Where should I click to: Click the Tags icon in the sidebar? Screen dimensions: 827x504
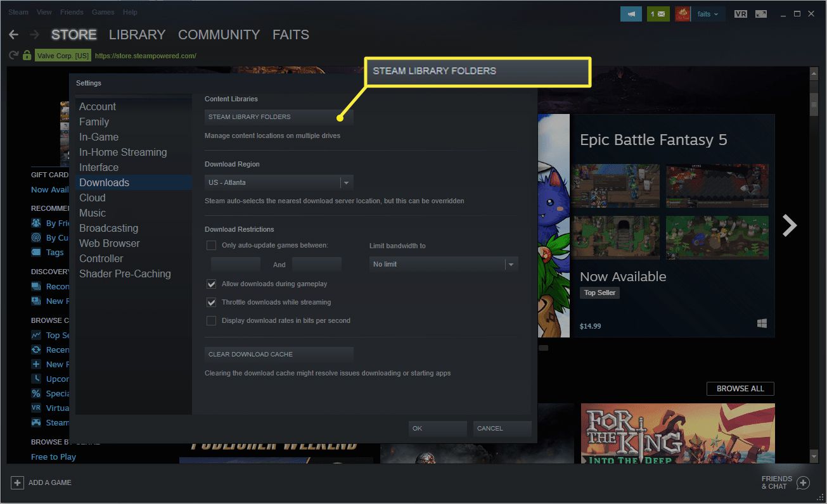(x=35, y=252)
